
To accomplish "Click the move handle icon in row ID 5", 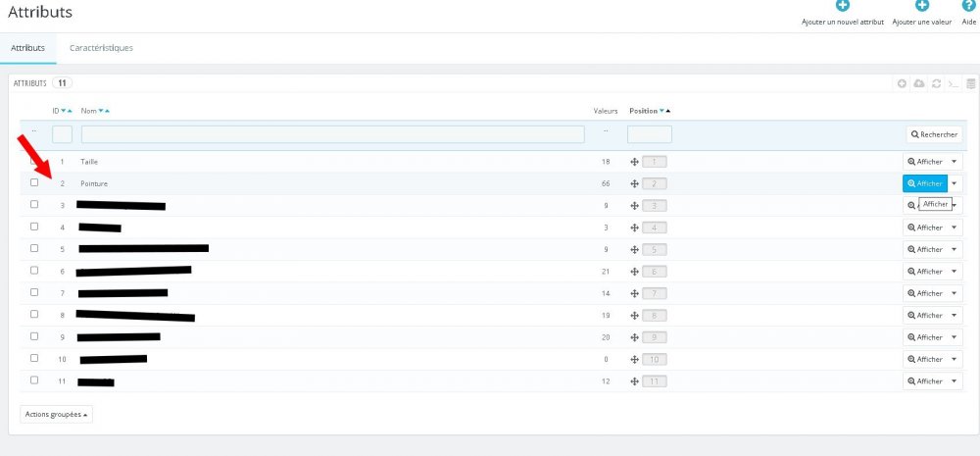I will pos(634,250).
